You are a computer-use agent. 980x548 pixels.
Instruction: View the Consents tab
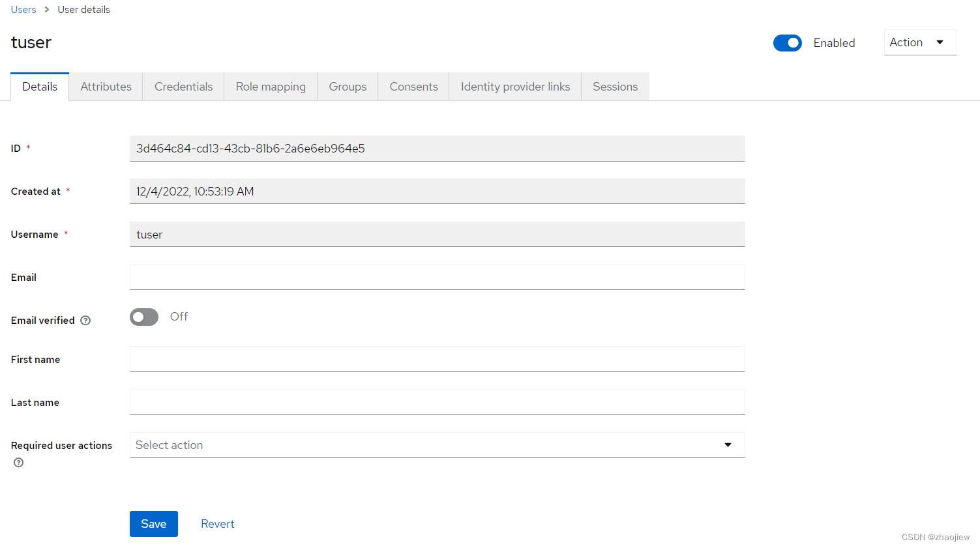[413, 87]
